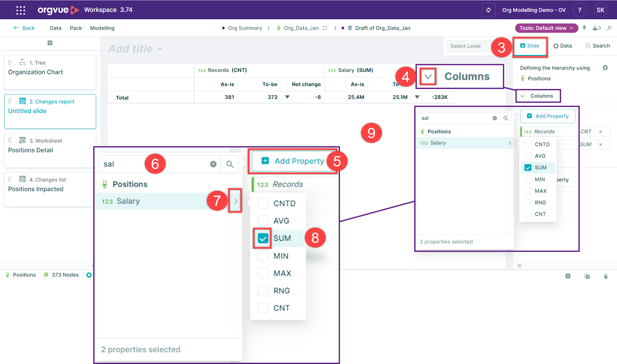Go Back with the arrow link
This screenshot has height=364, width=617.
[24, 28]
